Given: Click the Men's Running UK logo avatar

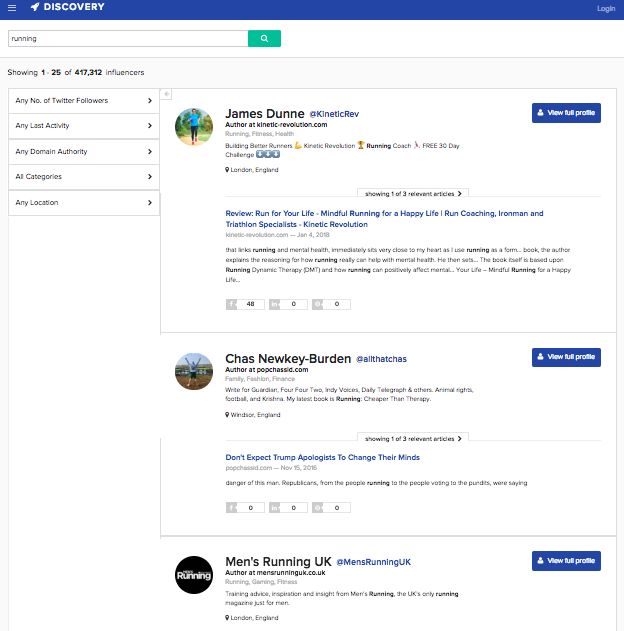Looking at the screenshot, I should pos(194,575).
